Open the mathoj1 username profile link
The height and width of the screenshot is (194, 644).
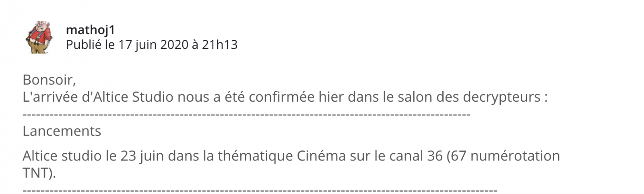(90, 29)
